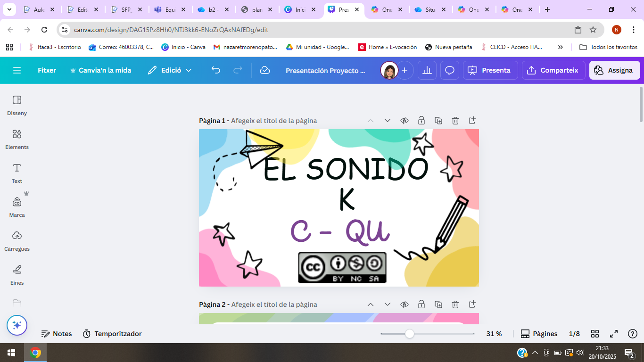Open the comments speech bubble icon
The width and height of the screenshot is (644, 362).
tap(450, 70)
